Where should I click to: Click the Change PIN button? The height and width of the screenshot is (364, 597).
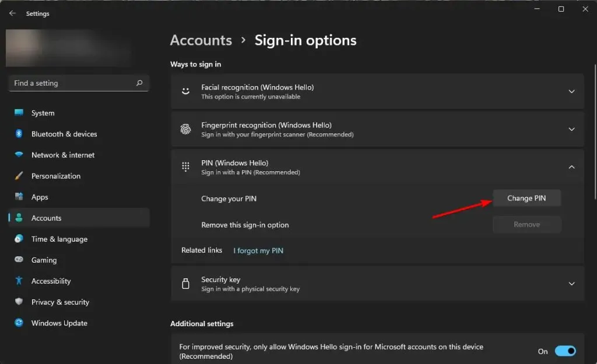(526, 198)
